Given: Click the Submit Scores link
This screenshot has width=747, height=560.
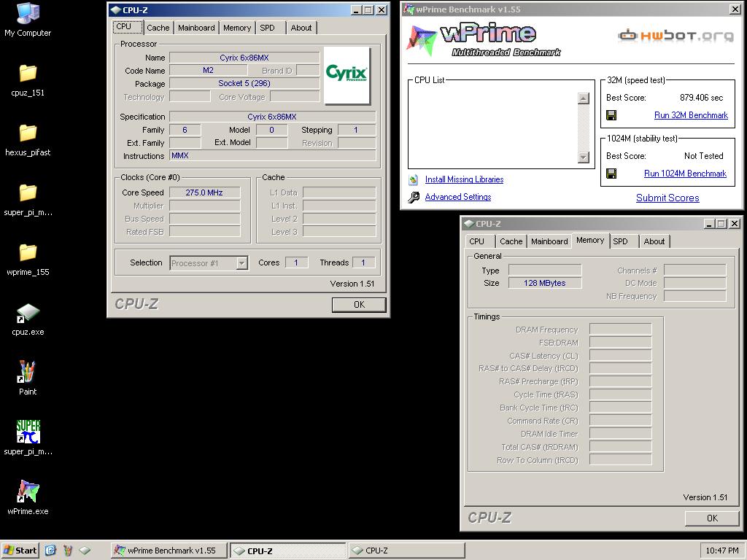Looking at the screenshot, I should [x=667, y=198].
